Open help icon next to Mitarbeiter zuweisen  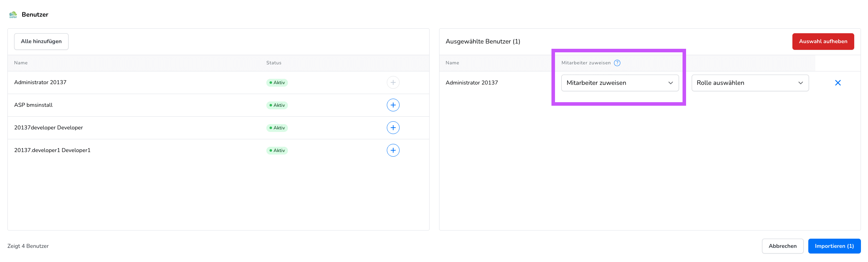coord(617,63)
